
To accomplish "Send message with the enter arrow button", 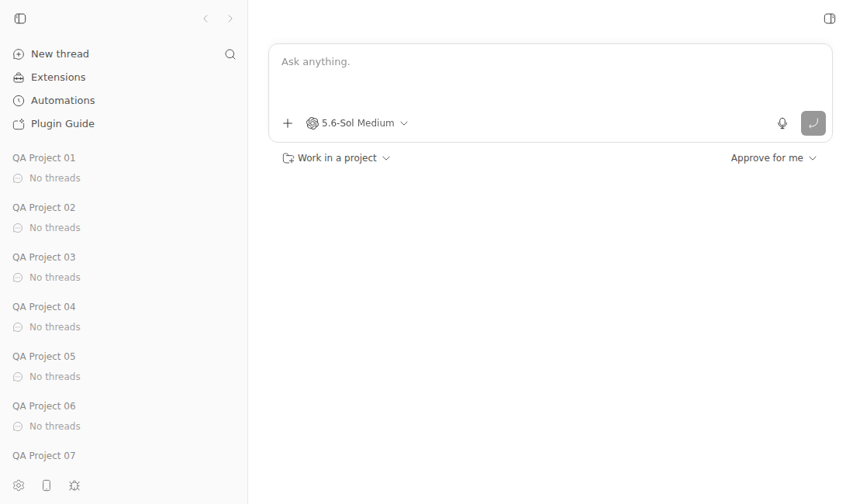I will [x=813, y=123].
